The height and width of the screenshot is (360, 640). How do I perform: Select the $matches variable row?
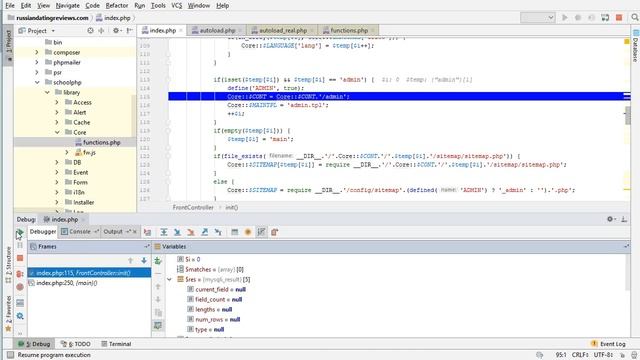210,269
